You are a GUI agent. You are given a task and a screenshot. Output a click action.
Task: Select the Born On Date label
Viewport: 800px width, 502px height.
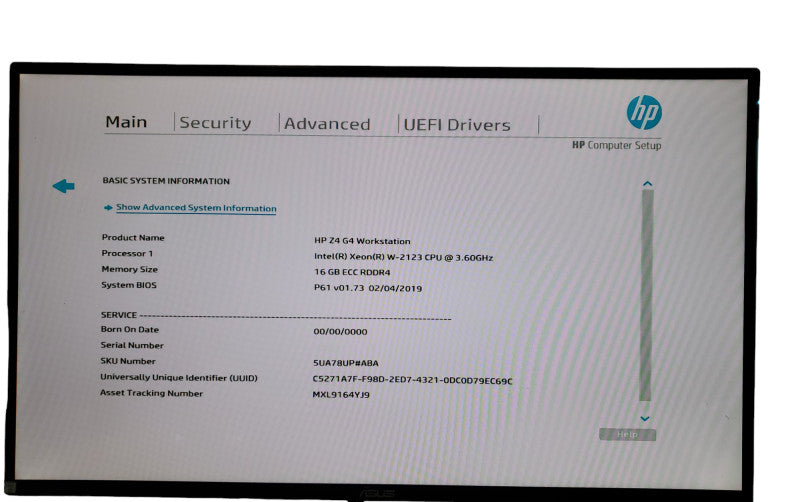(130, 330)
